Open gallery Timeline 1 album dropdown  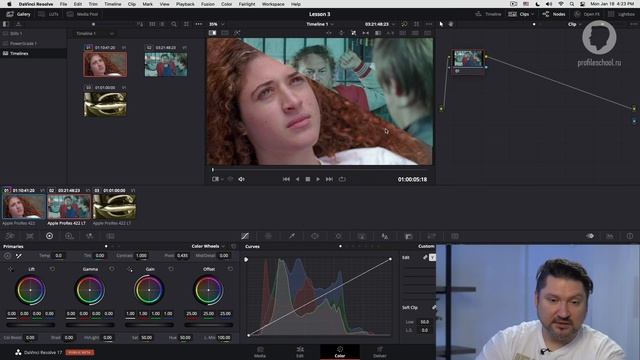[95, 33]
